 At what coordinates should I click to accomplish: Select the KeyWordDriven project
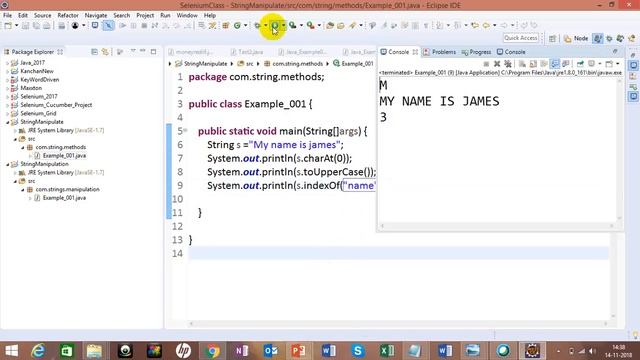click(x=40, y=80)
